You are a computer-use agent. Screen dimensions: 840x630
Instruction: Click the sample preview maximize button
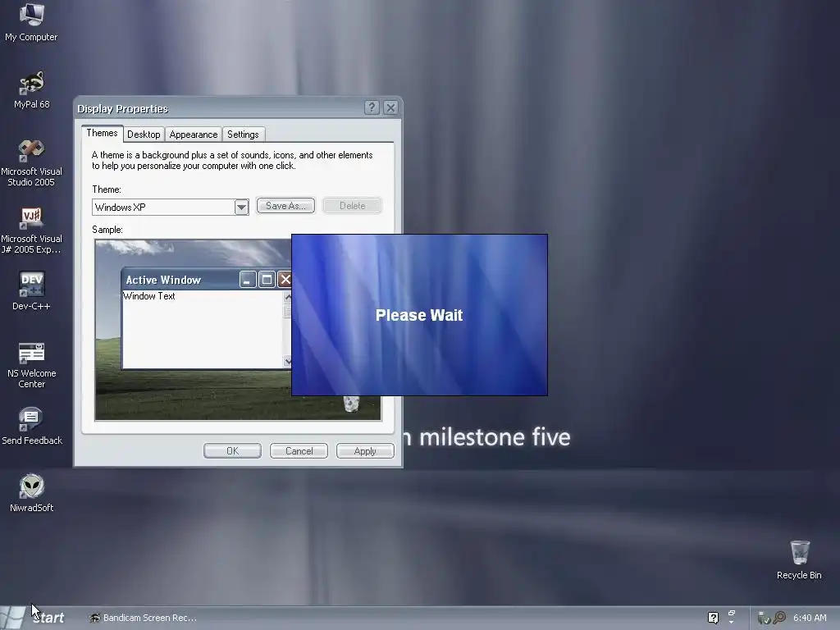point(267,280)
